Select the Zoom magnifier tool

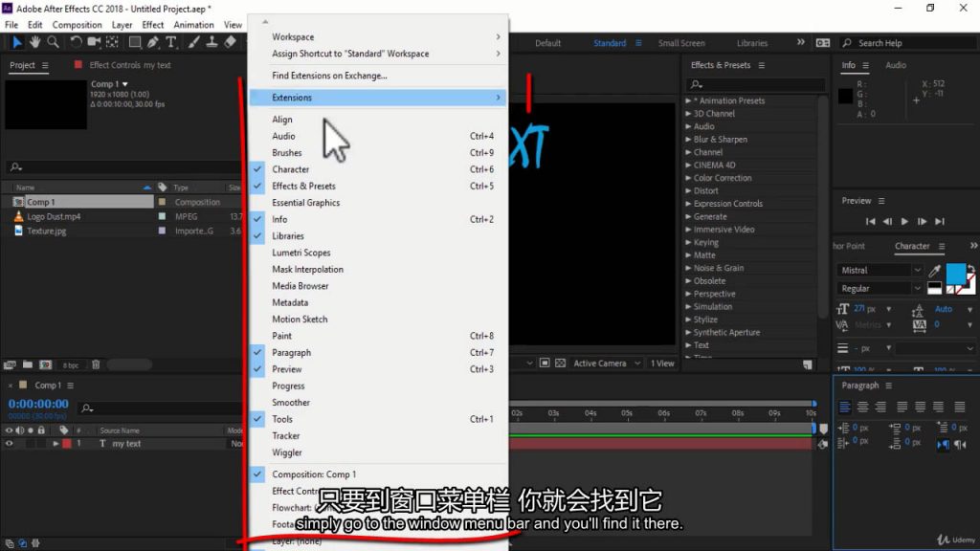tap(54, 42)
